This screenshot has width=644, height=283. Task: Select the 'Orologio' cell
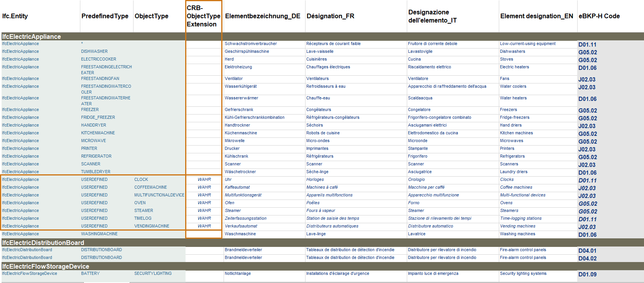tap(417, 179)
